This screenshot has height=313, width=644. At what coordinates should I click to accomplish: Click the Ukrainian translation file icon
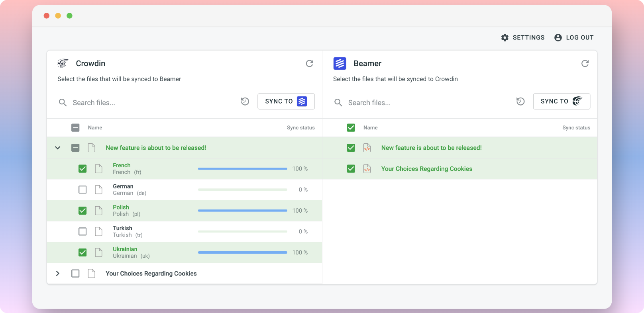pyautogui.click(x=99, y=252)
